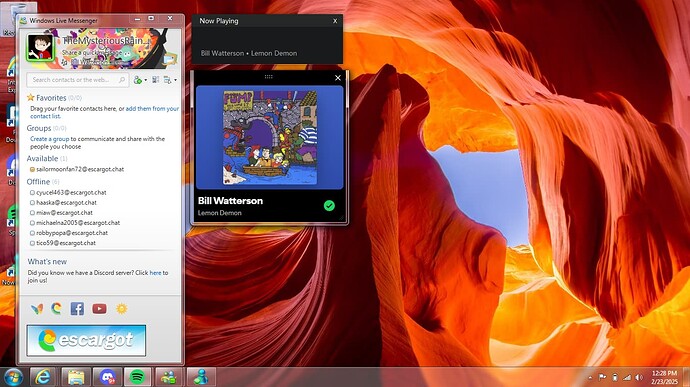Click the Favorites star icon

click(x=30, y=97)
